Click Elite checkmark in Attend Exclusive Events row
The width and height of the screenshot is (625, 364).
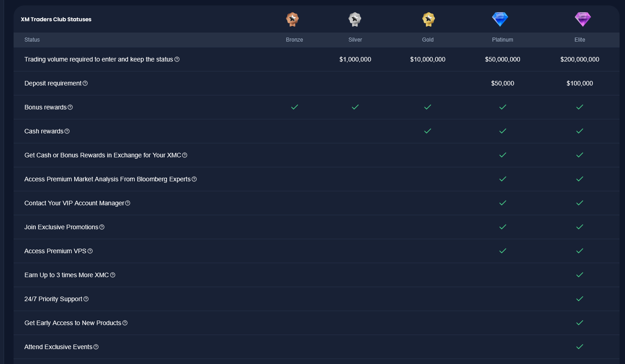pos(580,346)
